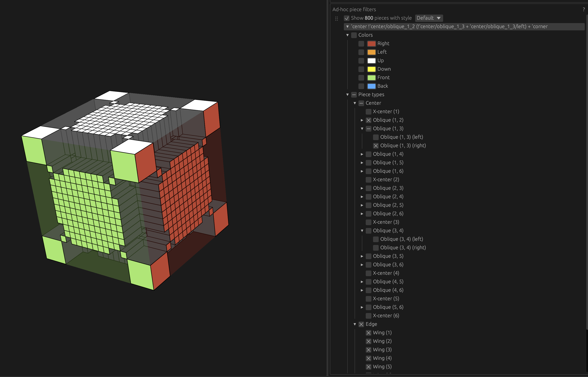Toggle the Edge piece type exclusion box
The height and width of the screenshot is (377, 588).
(x=361, y=324)
